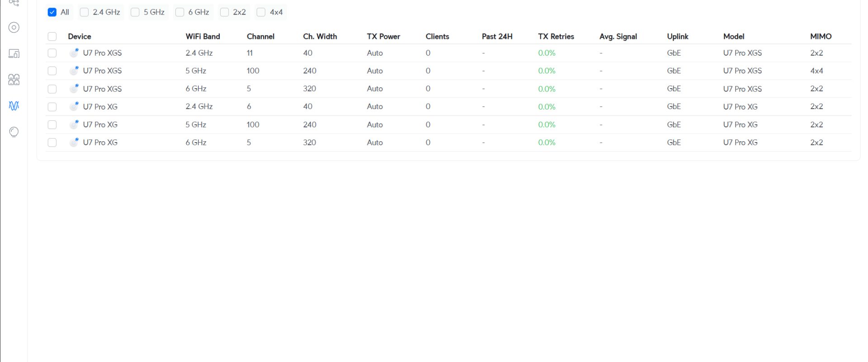Viewport: 868px width, 362px height.
Task: Click access point icon in U7 Pro XGS 2.4 GHz row
Action: (74, 53)
